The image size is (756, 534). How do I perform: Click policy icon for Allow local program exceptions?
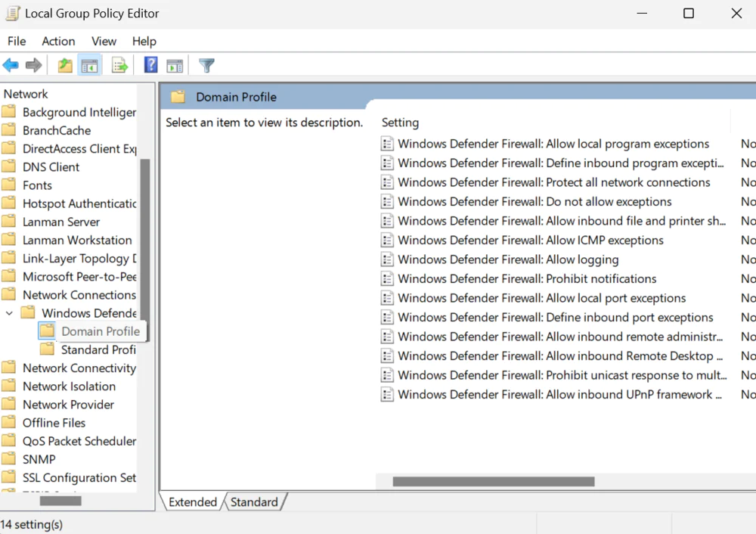point(386,144)
